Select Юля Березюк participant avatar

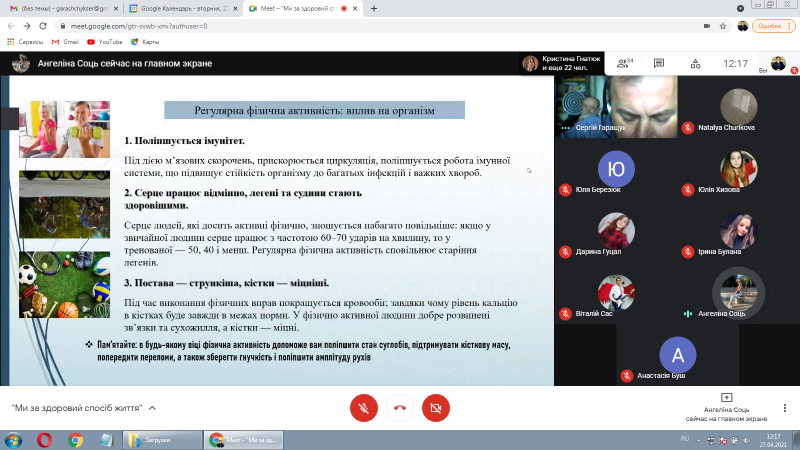(x=616, y=169)
